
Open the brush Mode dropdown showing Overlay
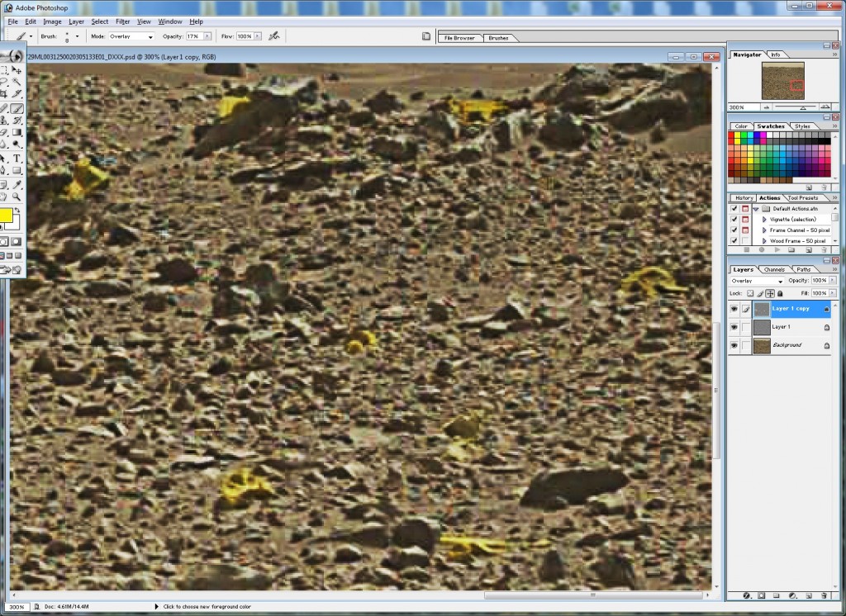131,36
